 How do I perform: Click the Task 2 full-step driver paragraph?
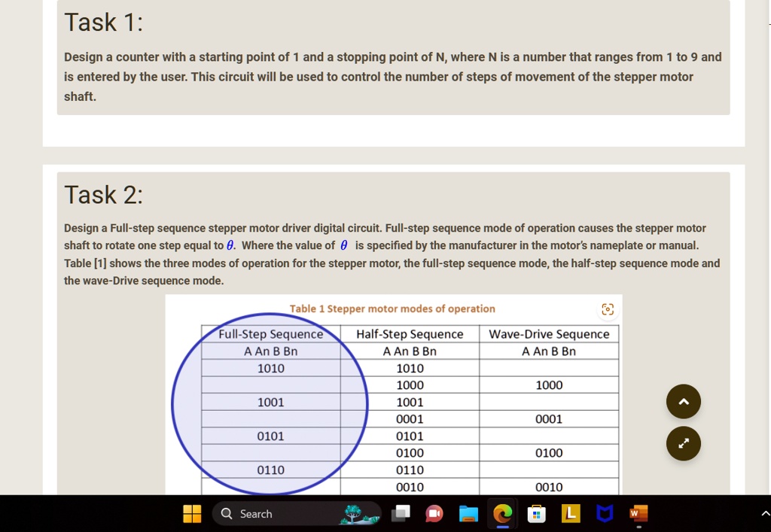(392, 254)
